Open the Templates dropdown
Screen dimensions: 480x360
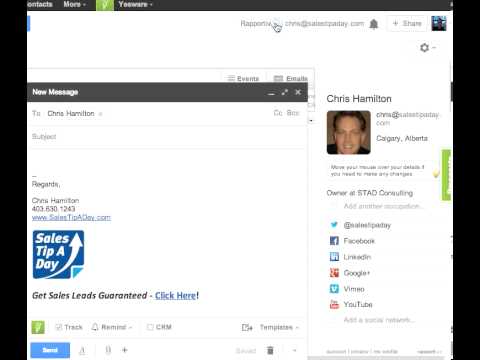pyautogui.click(x=279, y=327)
